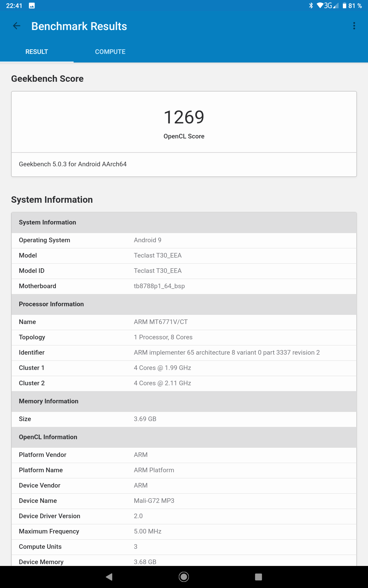Tap the Cluster 1 row label
The image size is (368, 588).
32,368
